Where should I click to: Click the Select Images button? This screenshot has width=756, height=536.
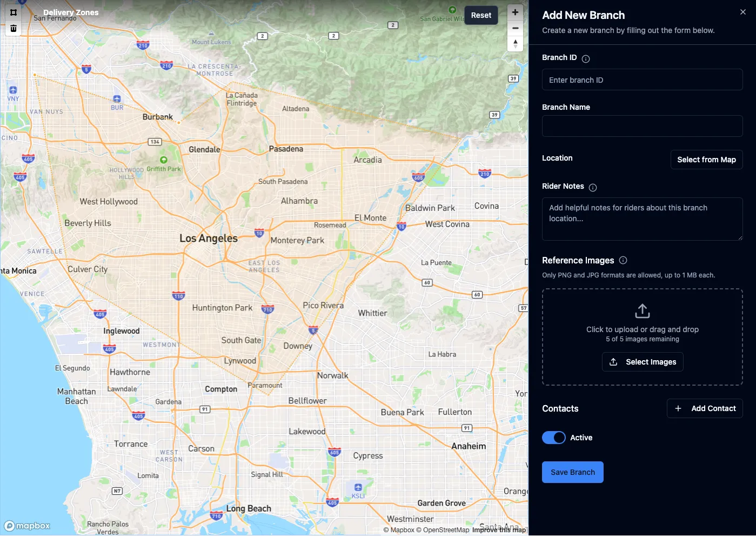643,362
